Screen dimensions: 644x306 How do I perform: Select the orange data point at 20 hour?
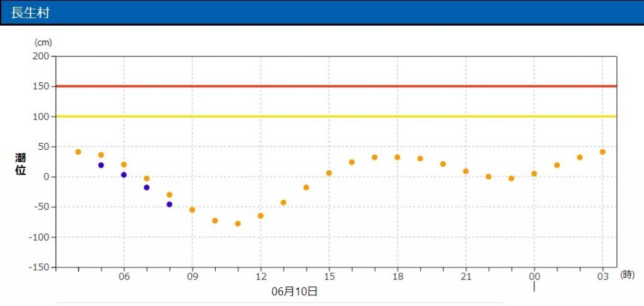click(443, 164)
